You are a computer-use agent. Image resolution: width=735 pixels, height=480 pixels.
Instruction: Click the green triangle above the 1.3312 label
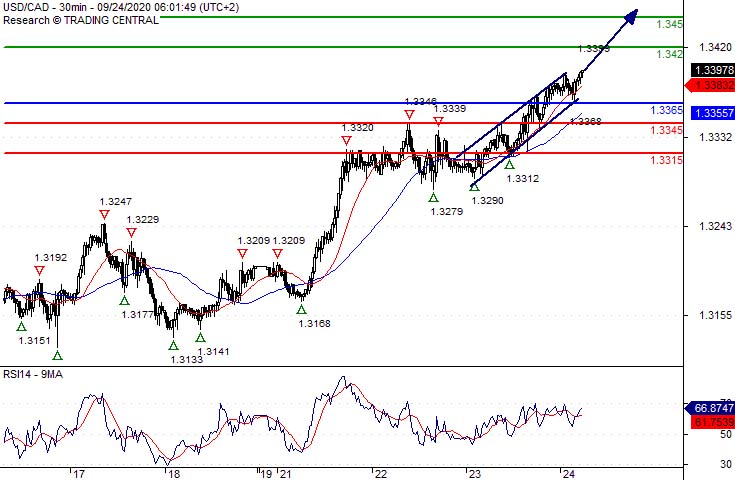point(509,164)
